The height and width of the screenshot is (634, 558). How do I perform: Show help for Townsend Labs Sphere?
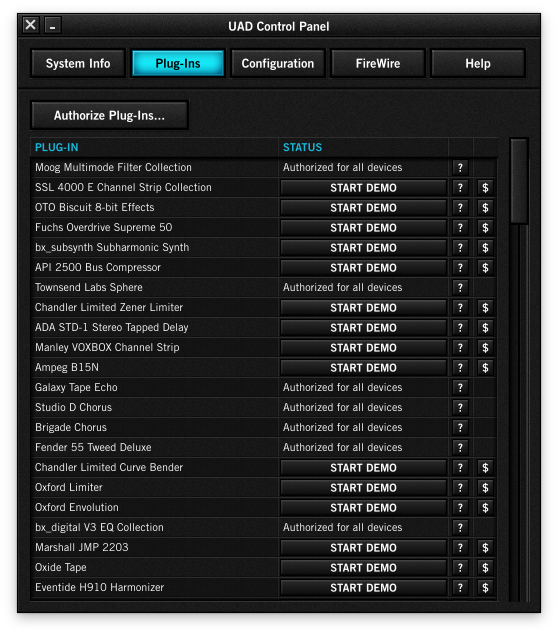point(460,287)
